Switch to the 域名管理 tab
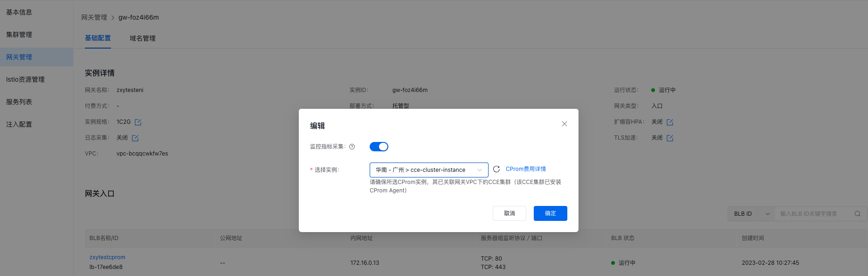The image size is (868, 276). [x=143, y=38]
